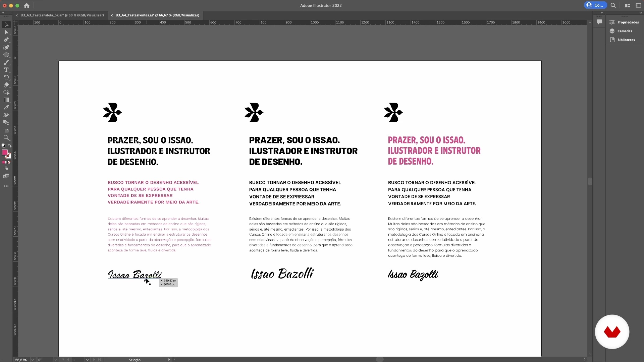
Task: Swap Fill and Stroke colors
Action: pyautogui.click(x=10, y=146)
